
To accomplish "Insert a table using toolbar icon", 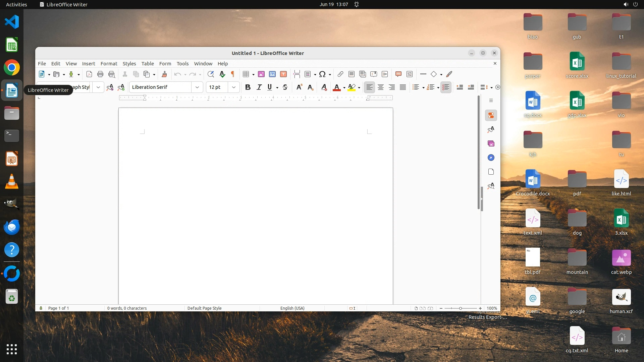I will (246, 74).
